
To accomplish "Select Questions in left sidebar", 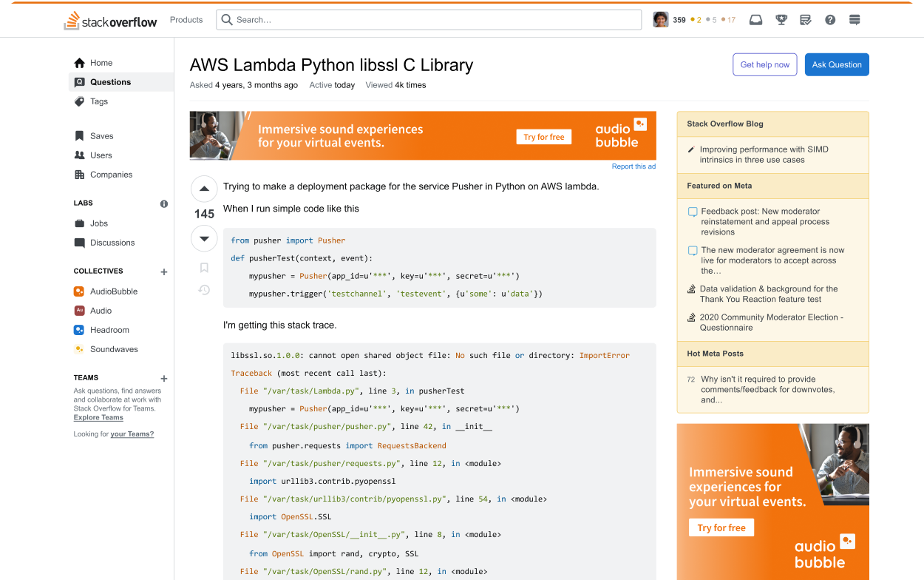I will click(121, 82).
